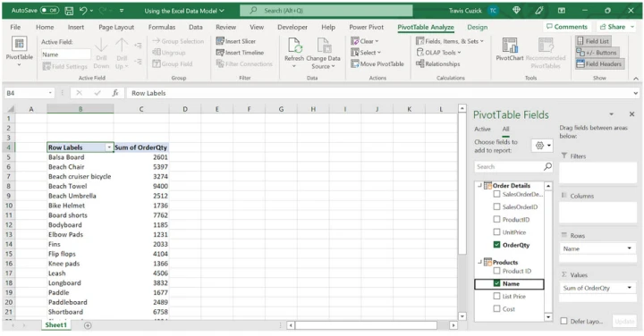This screenshot has height=336, width=644.
Task: Close the PivotTable Fields pane
Action: [631, 114]
